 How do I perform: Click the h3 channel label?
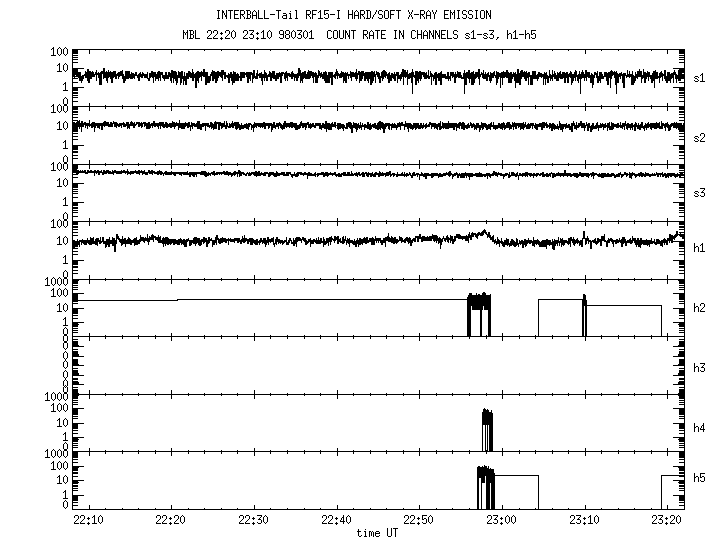(700, 368)
